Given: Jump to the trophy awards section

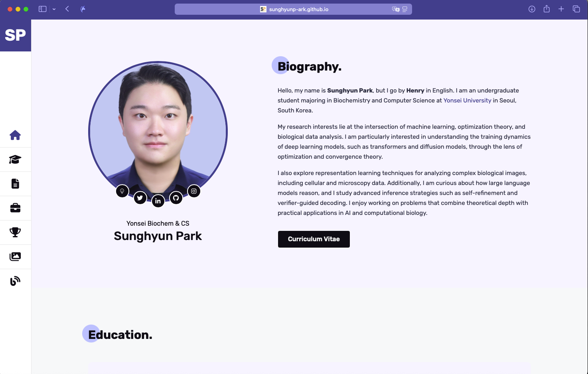Looking at the screenshot, I should pos(15,232).
